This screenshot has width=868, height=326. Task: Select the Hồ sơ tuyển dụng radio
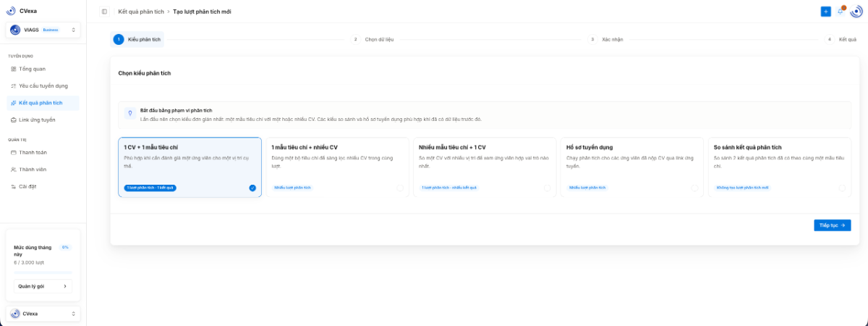pos(695,188)
